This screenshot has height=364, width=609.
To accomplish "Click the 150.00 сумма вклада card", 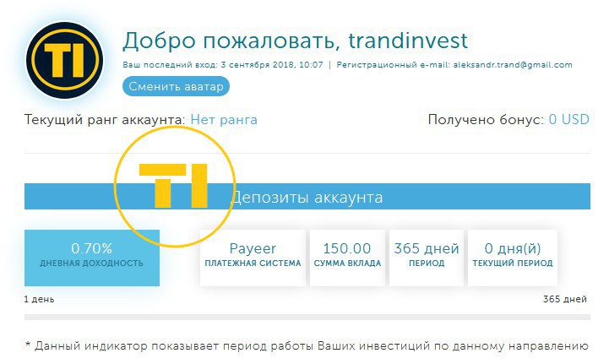I will (347, 258).
